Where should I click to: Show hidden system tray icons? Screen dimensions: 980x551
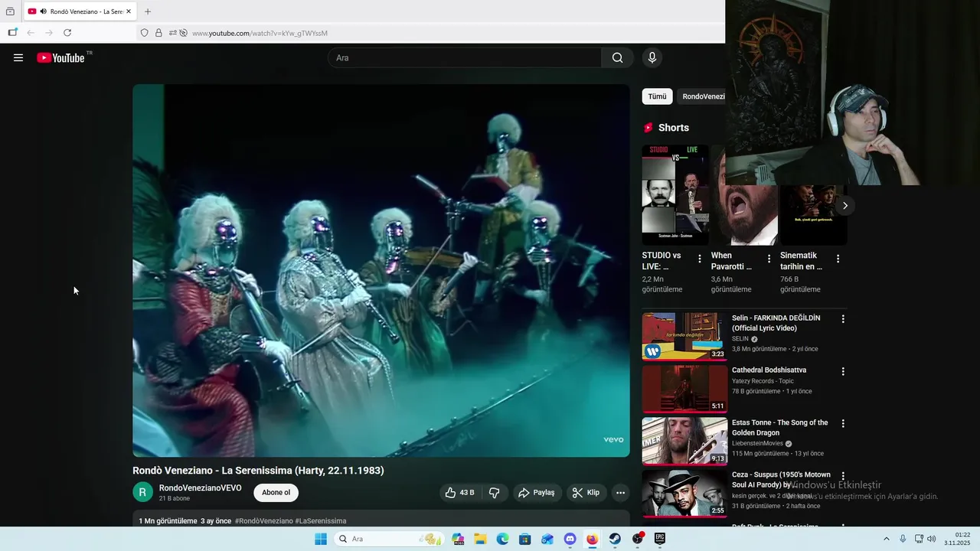[x=887, y=539]
